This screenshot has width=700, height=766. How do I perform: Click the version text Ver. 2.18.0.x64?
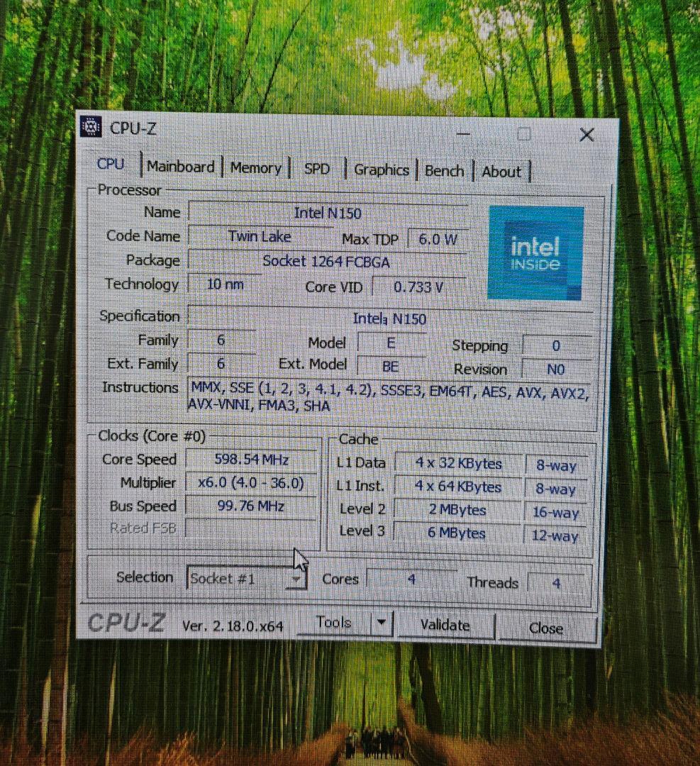[x=233, y=626]
